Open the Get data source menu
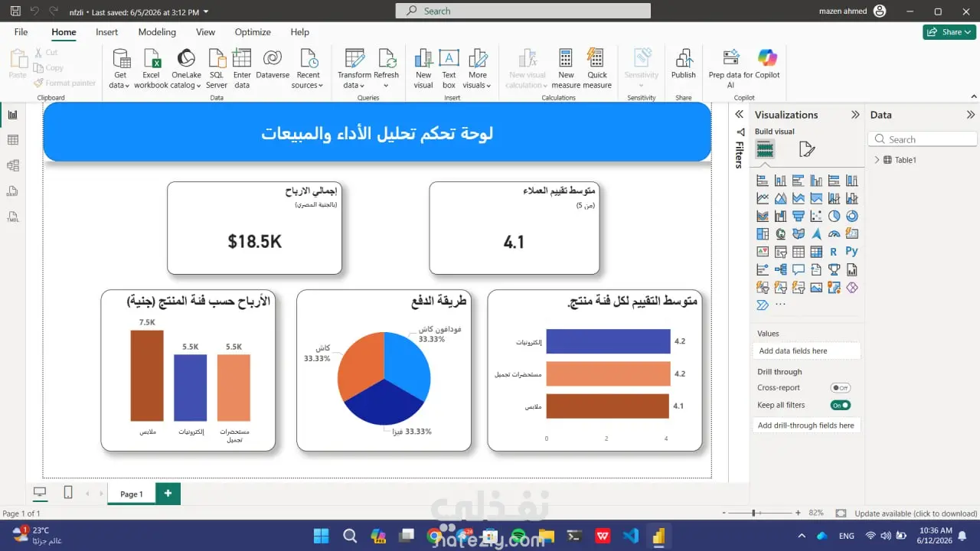This screenshot has height=551, width=980. (121, 69)
